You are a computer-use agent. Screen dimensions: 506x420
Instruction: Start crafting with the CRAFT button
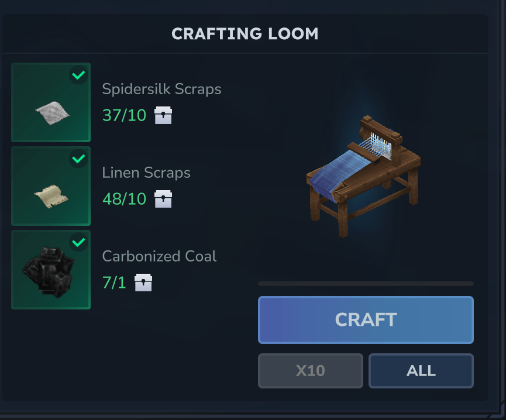[366, 320]
